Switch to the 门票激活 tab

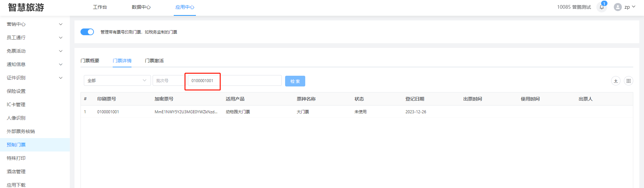pyautogui.click(x=154, y=61)
